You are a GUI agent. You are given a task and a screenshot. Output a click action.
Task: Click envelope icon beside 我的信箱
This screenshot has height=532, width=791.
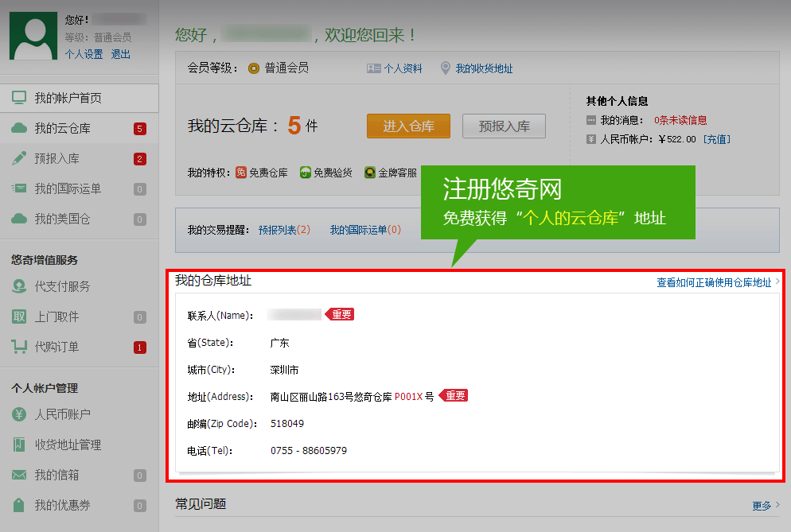19,475
